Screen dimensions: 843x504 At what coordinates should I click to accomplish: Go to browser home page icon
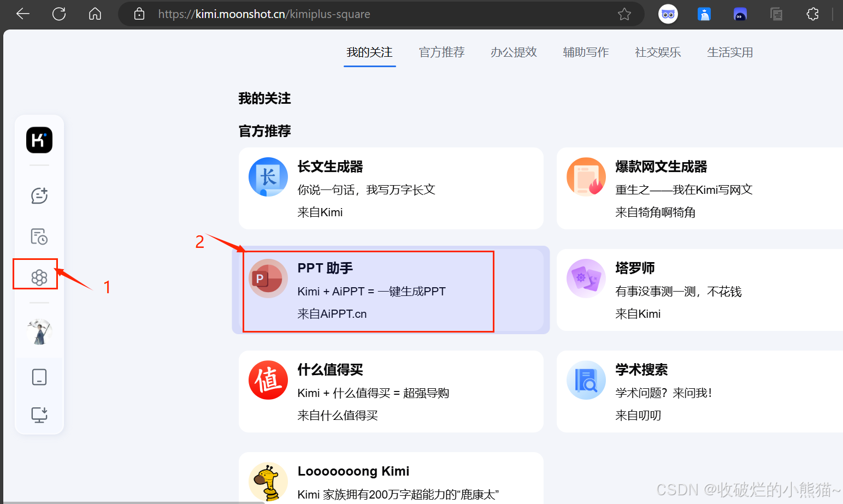coord(95,14)
